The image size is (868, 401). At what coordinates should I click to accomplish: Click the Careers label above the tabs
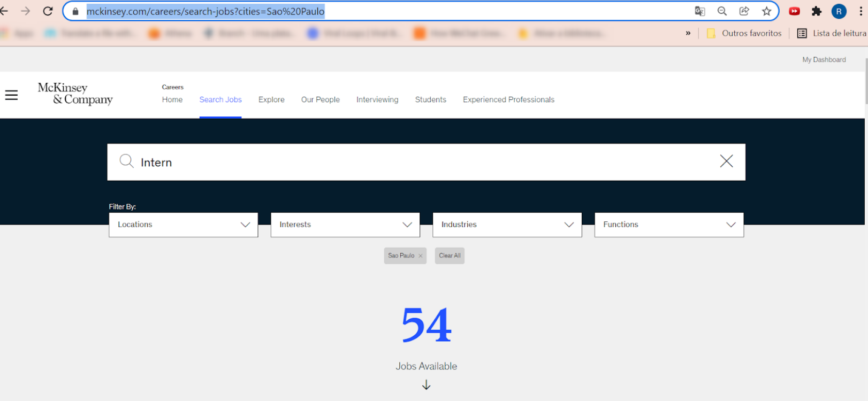pyautogui.click(x=172, y=87)
